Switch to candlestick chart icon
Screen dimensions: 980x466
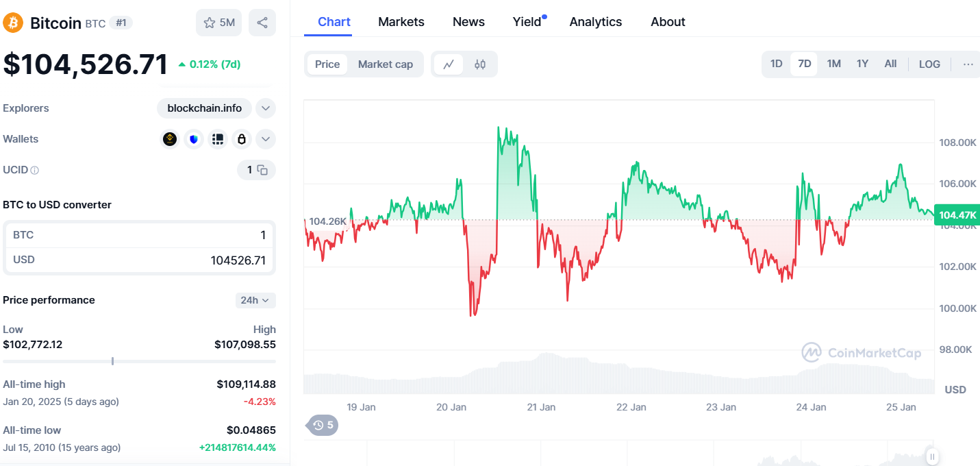[480, 64]
